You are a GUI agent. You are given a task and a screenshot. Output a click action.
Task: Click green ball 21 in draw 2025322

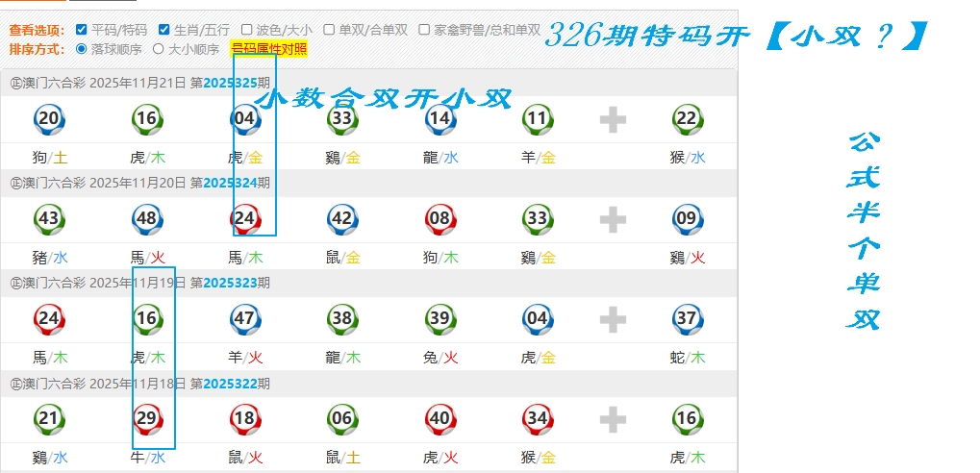pos(49,419)
